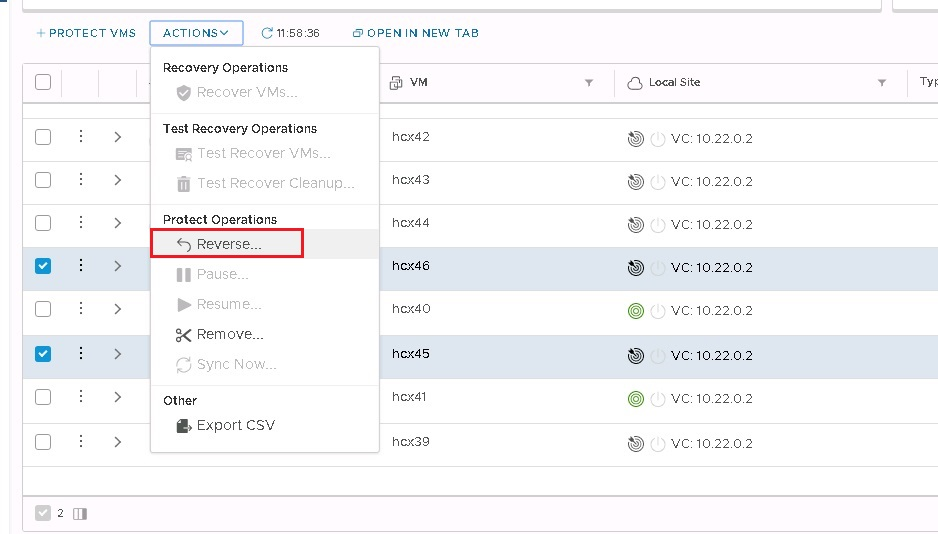
Task: Open the VM column filter icon
Action: click(589, 83)
